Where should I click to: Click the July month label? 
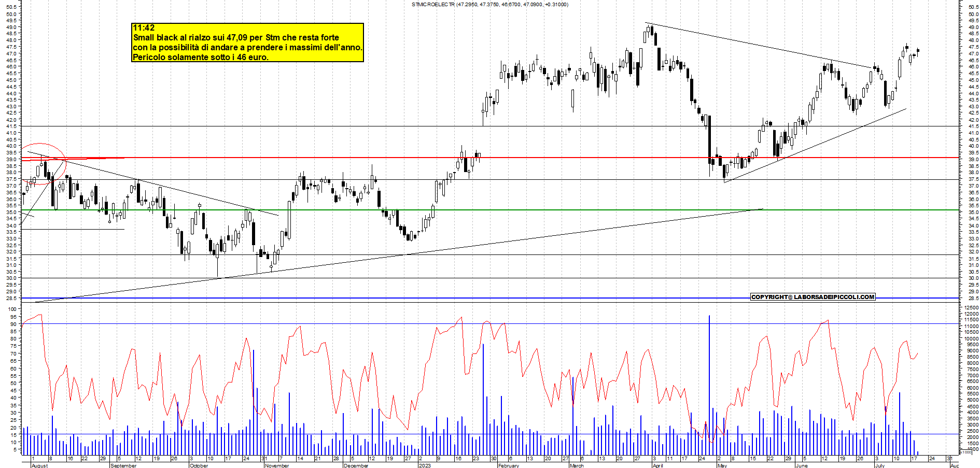880,465
